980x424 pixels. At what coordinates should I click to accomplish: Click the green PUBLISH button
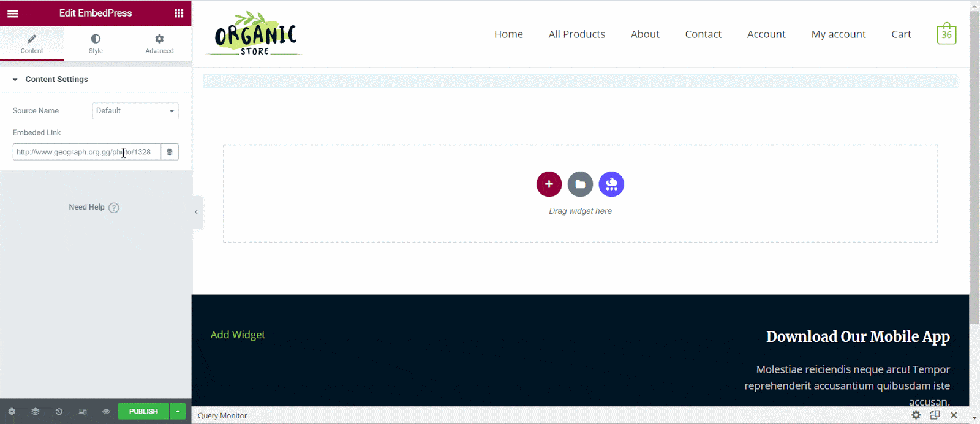point(143,412)
